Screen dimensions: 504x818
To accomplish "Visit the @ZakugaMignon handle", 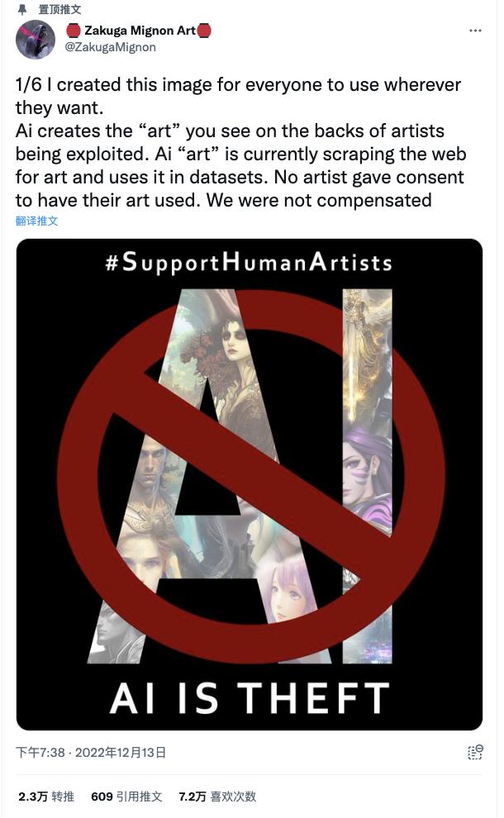I will tap(110, 47).
